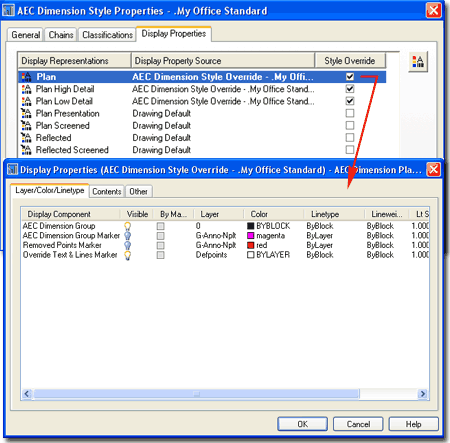Enable the Plan Presentation style override checkbox

click(350, 113)
